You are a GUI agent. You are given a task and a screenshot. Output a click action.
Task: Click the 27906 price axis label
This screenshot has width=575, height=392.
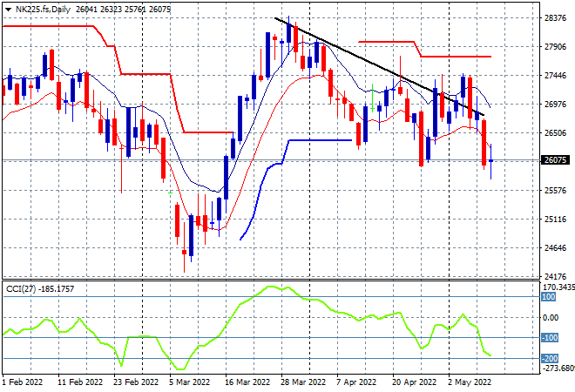point(555,46)
